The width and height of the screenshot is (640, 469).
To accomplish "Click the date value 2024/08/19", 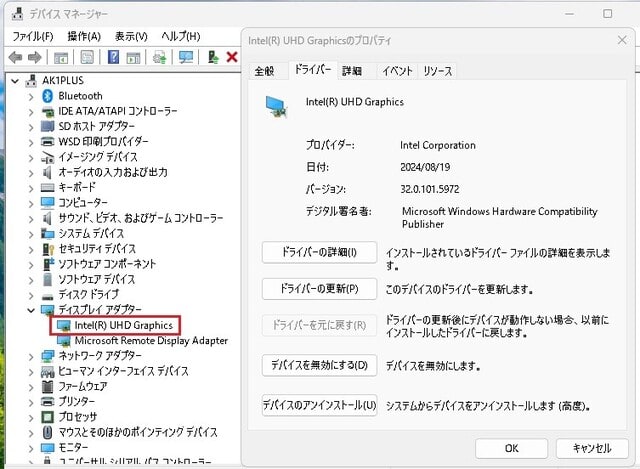I will [425, 167].
